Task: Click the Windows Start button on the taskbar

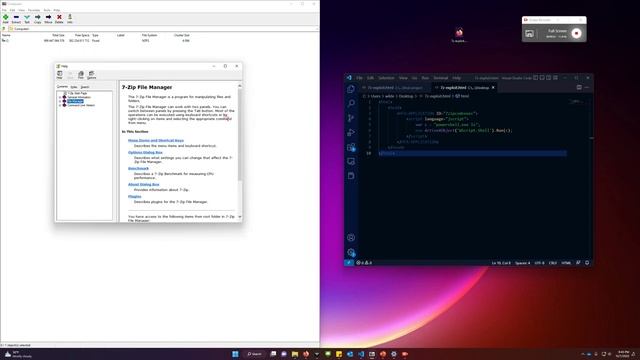Action: point(235,354)
